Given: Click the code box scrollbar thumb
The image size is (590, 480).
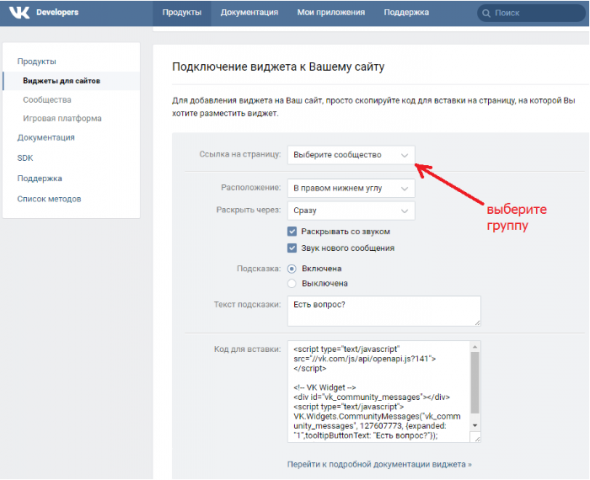Looking at the screenshot, I should tap(475, 383).
